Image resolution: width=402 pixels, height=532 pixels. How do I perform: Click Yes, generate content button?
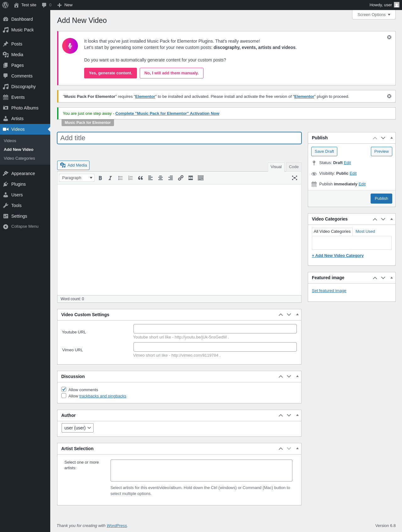[x=111, y=73]
